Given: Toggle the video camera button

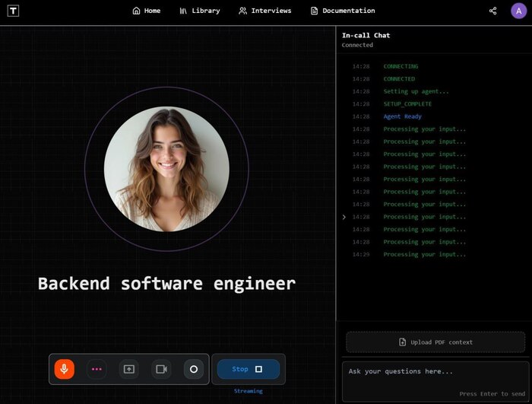Looking at the screenshot, I should click(x=161, y=369).
